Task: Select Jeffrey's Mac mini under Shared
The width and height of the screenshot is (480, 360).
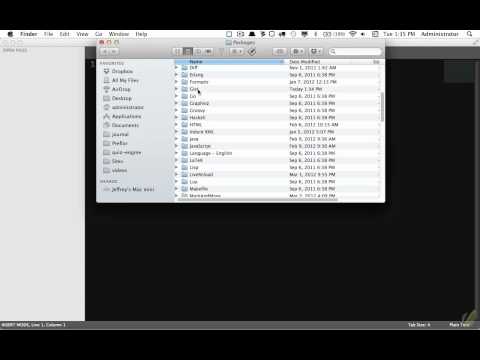Action: tap(129, 189)
